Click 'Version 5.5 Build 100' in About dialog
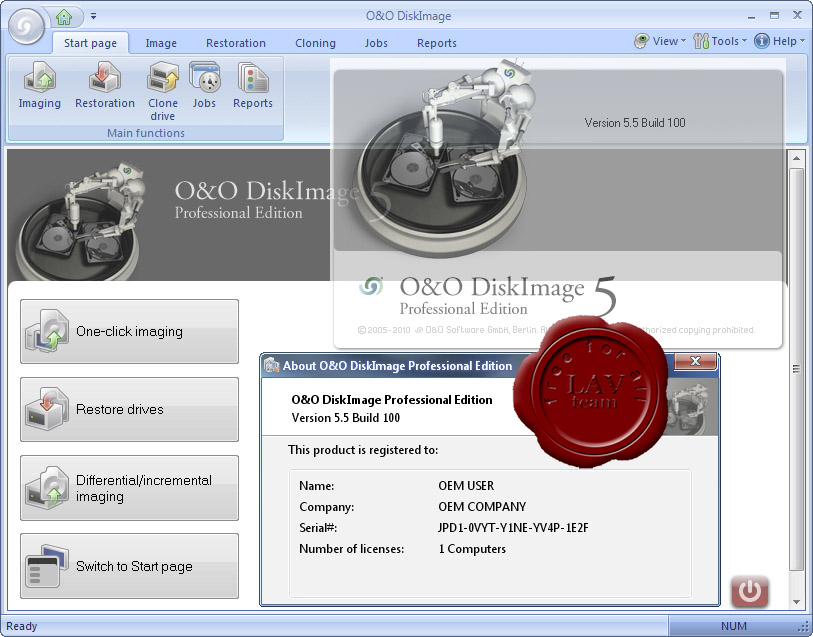Image resolution: width=813 pixels, height=637 pixels. (346, 418)
